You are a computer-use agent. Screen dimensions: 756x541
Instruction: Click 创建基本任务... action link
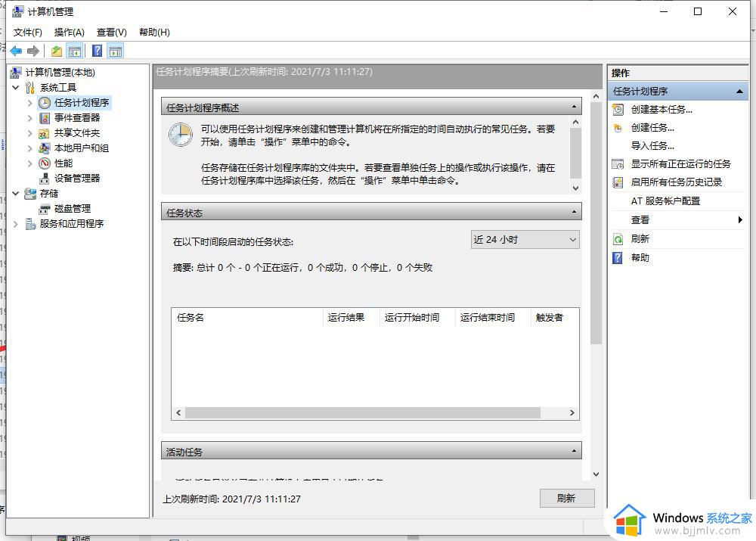coord(661,110)
